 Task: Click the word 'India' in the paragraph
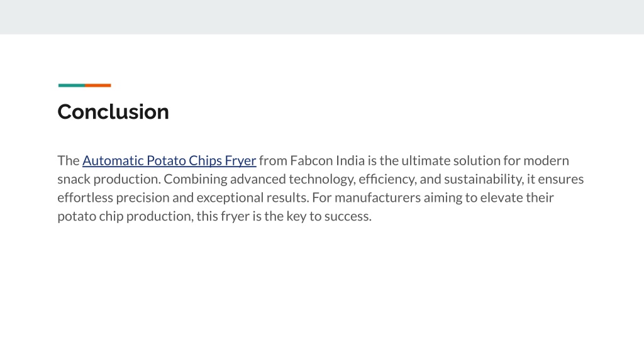(x=350, y=160)
